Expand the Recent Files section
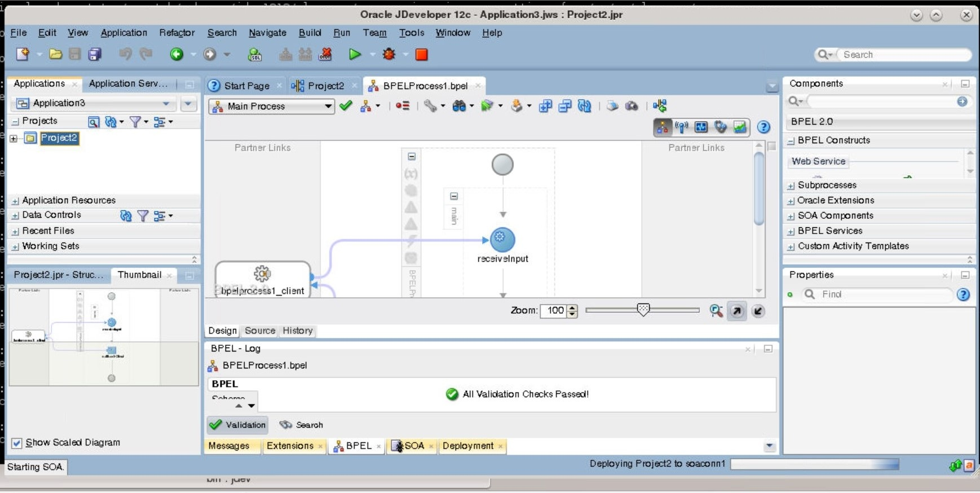This screenshot has width=980, height=493. tap(15, 231)
